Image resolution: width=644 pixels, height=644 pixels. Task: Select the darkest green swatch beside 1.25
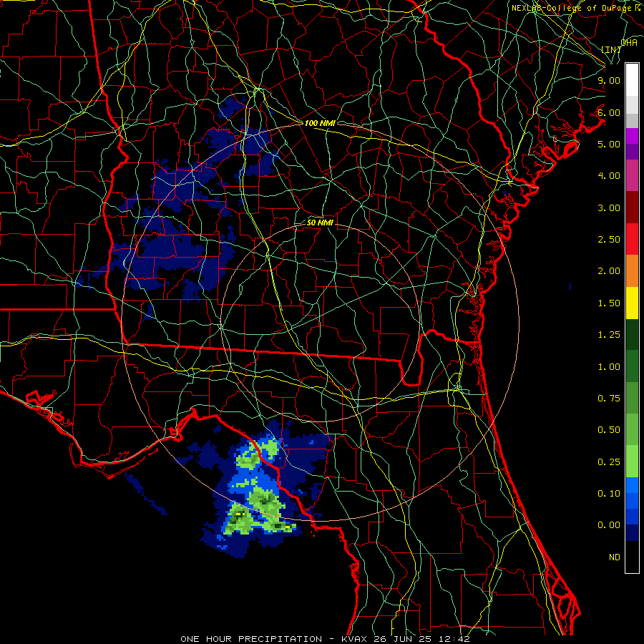coord(632,334)
